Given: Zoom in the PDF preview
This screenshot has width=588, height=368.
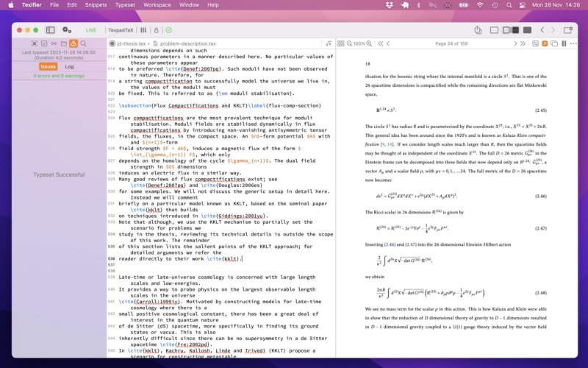Looking at the screenshot, I should [369, 43].
